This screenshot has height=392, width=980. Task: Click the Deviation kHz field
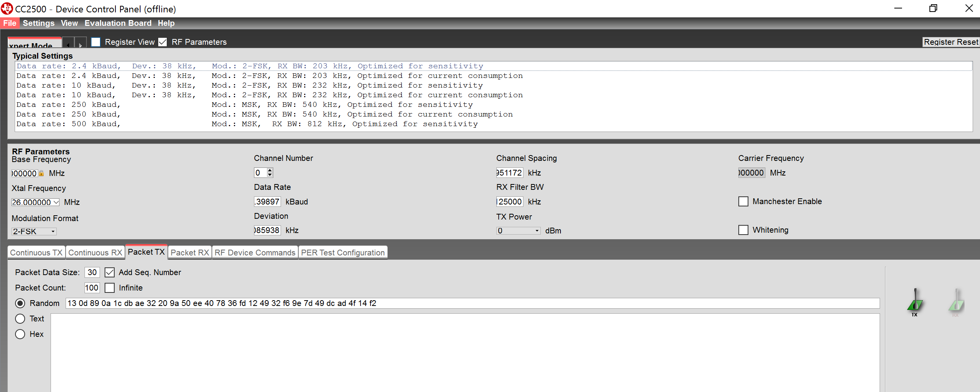click(267, 230)
